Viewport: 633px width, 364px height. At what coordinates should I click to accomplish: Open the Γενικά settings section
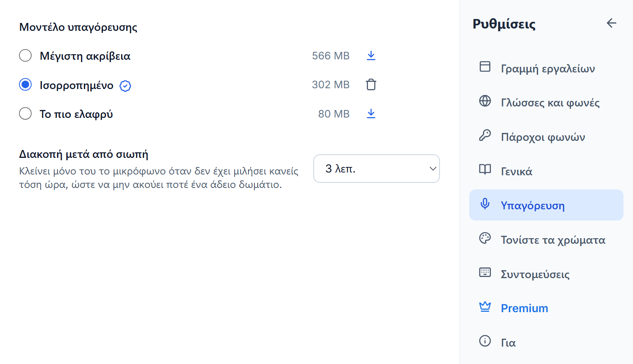(x=546, y=171)
